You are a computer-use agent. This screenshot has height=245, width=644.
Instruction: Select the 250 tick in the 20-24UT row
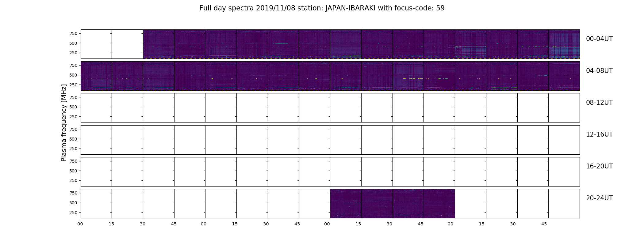pyautogui.click(x=73, y=213)
